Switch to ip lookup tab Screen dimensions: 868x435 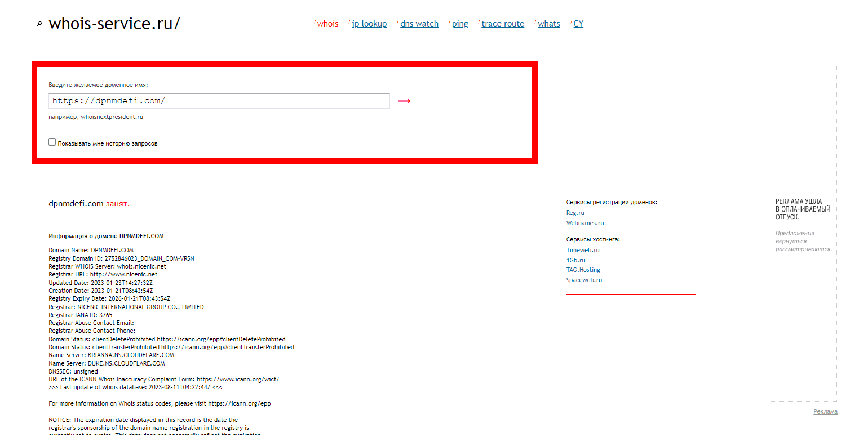(369, 24)
